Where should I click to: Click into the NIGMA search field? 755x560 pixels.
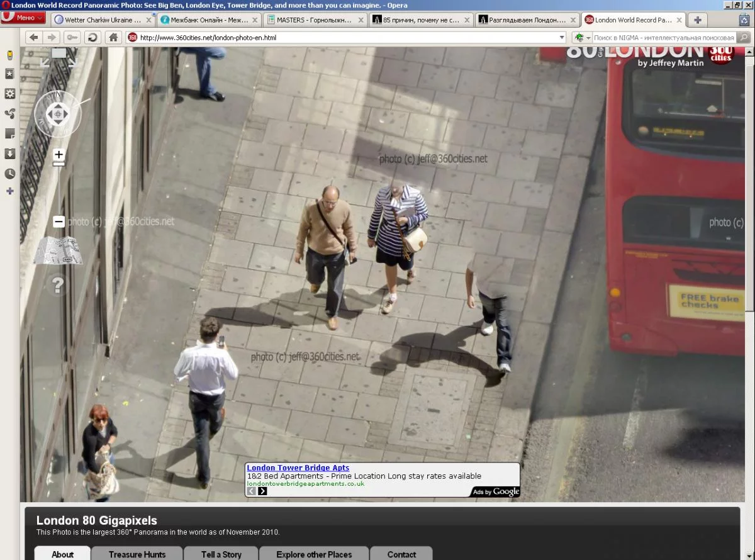click(664, 38)
